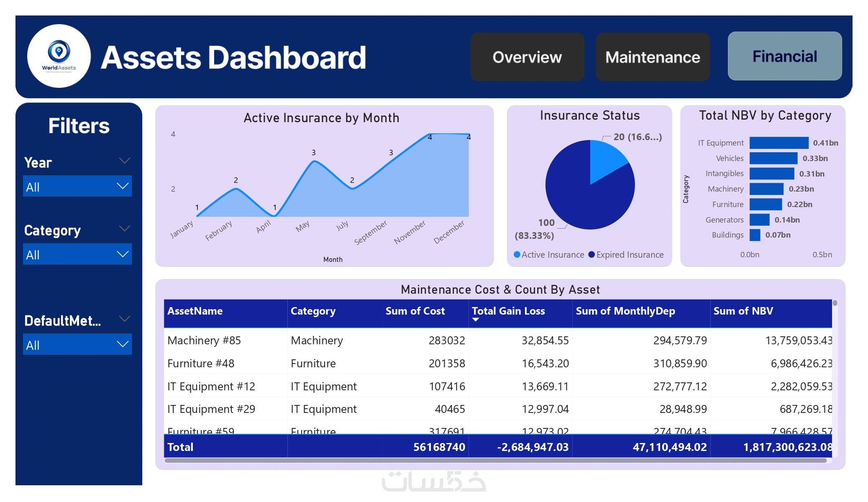
Task: Collapse the Year filter chevron
Action: [x=124, y=161]
